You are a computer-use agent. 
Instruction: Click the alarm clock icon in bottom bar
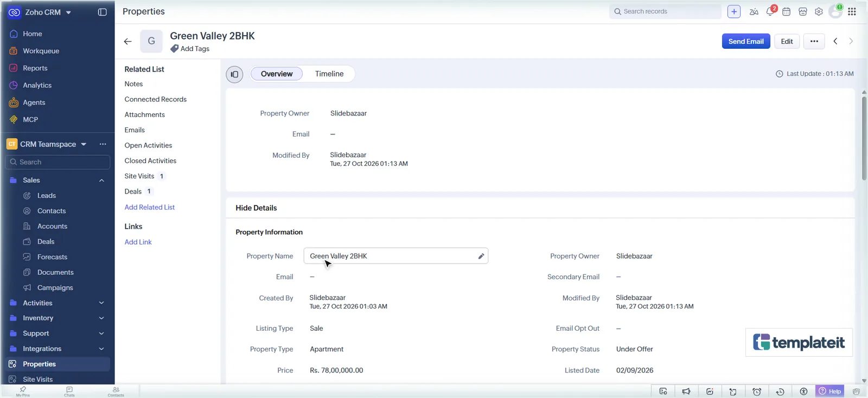(x=757, y=391)
